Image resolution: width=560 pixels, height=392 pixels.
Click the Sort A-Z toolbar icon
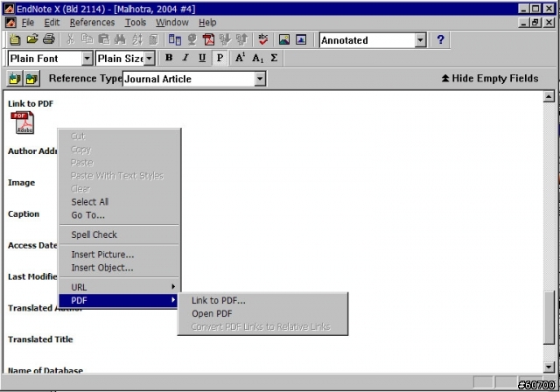tap(137, 39)
